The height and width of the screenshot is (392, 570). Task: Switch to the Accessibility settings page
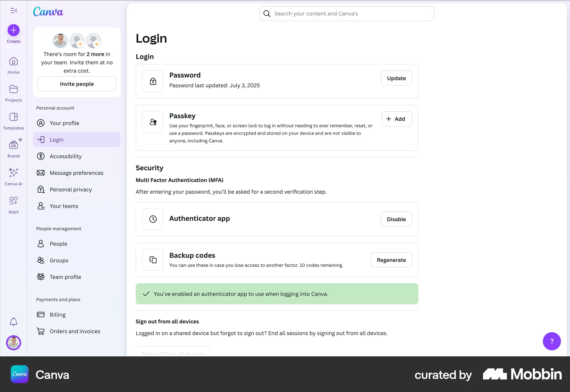tap(66, 156)
